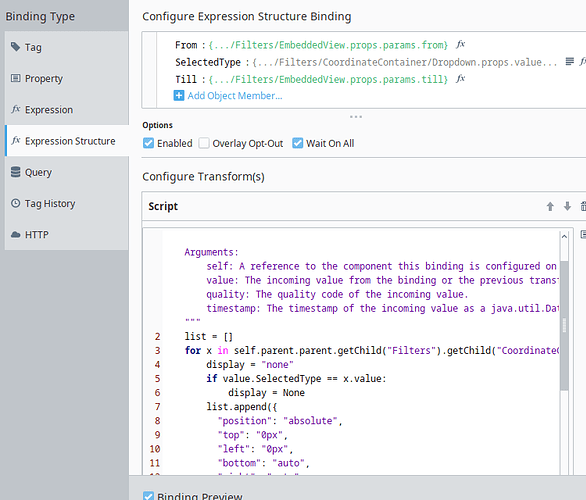This screenshot has height=500, width=586.
Task: Pick the Tag History binding type
Action: 67,204
